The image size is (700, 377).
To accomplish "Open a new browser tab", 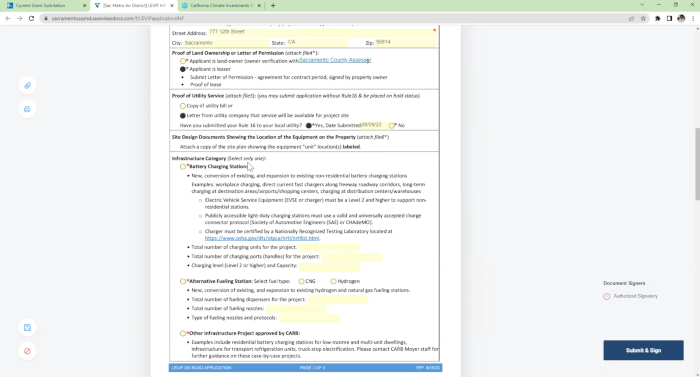I will 273,5.
